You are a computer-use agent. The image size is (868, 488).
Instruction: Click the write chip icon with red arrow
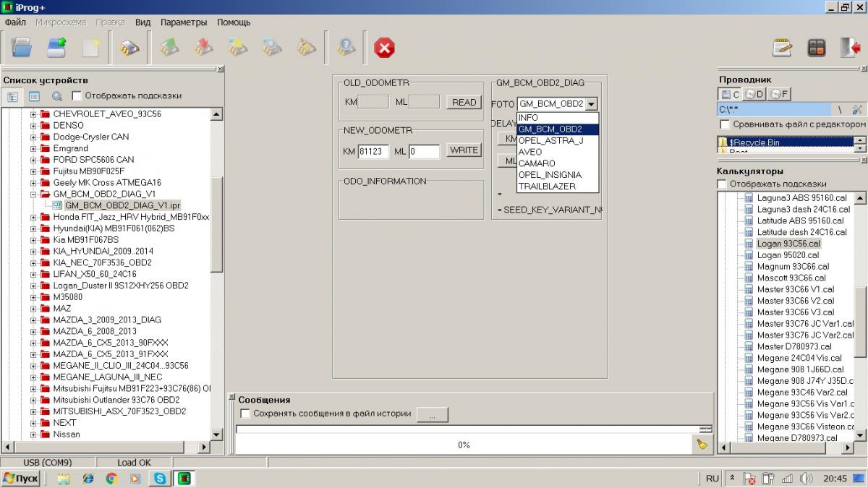pos(203,48)
